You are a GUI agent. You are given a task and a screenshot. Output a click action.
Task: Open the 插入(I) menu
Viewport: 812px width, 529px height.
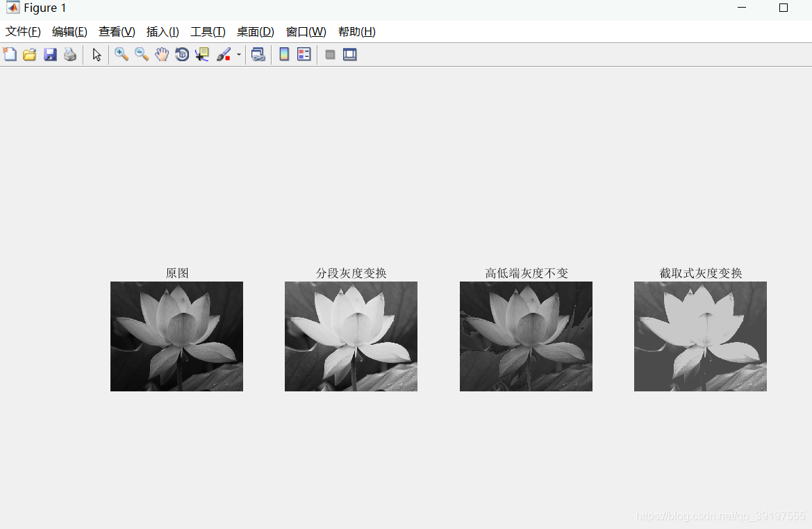click(x=163, y=31)
